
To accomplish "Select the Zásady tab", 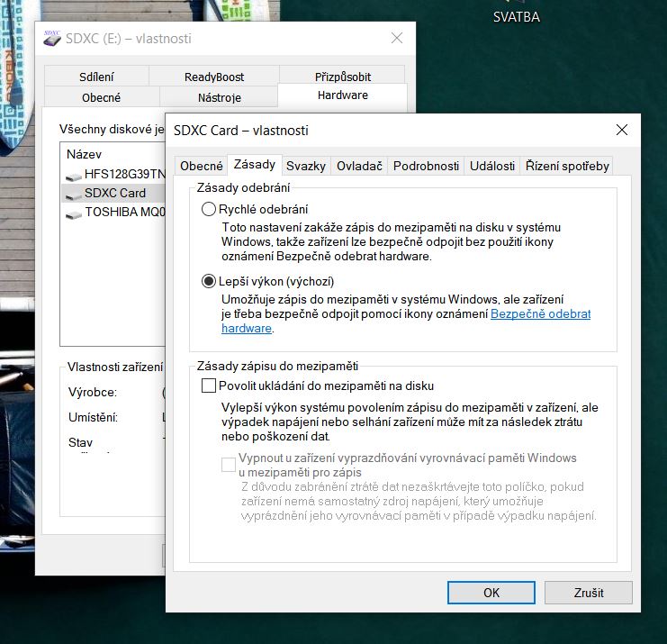I will click(x=255, y=165).
